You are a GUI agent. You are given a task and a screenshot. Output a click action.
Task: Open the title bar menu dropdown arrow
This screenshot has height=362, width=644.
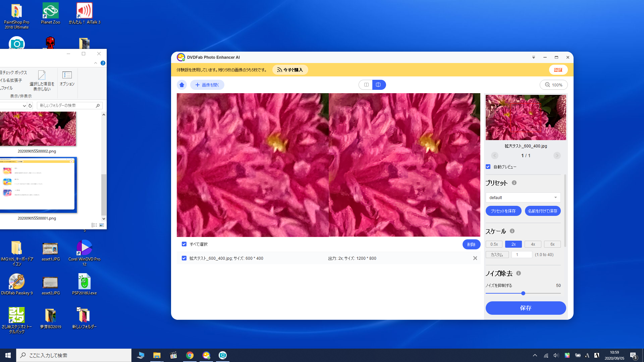click(533, 57)
